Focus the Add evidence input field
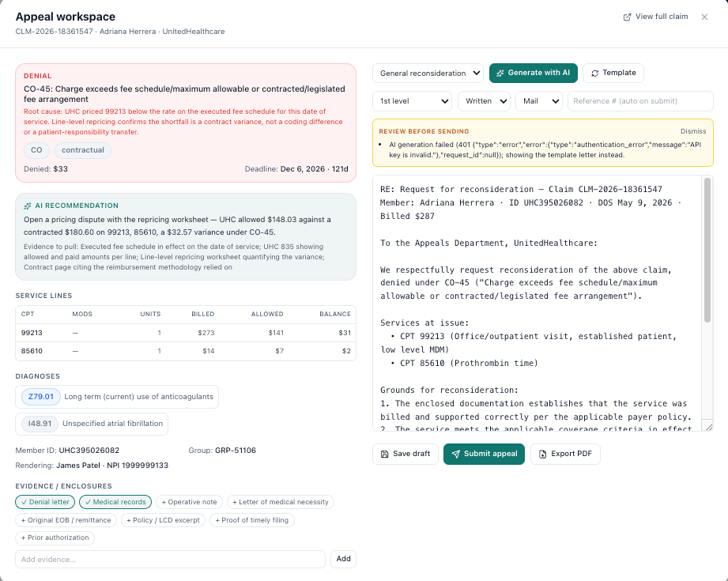The image size is (728, 581). pyautogui.click(x=170, y=559)
